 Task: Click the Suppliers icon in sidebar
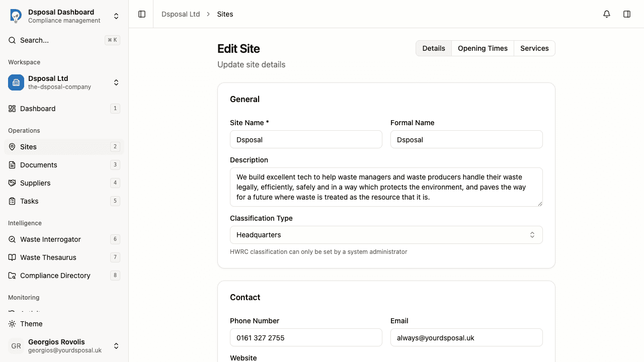coord(12,183)
